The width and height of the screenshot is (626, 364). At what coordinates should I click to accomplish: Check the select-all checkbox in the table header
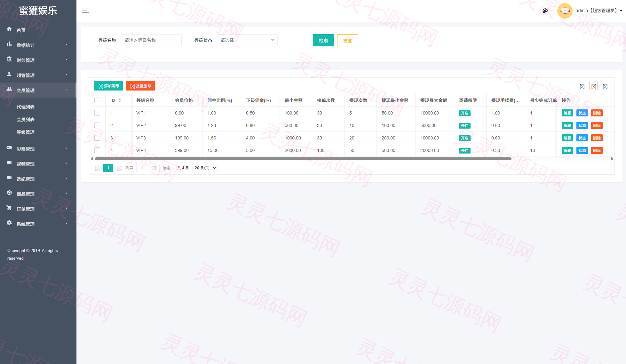(x=97, y=100)
